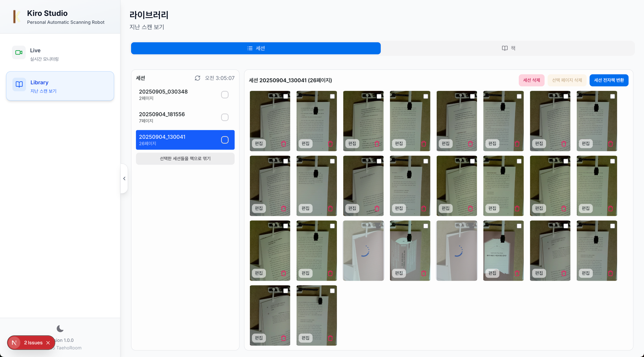Select the 세션 tab

(256, 48)
